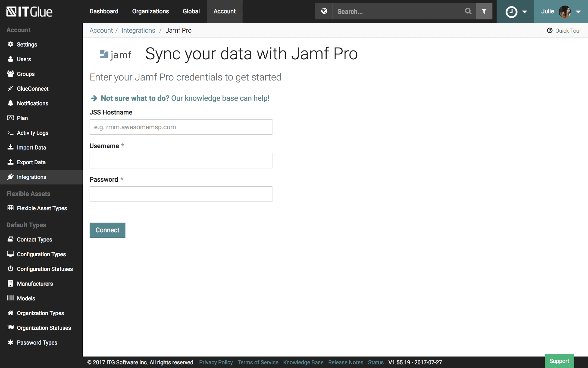Click the Models barcode icon

click(x=10, y=298)
